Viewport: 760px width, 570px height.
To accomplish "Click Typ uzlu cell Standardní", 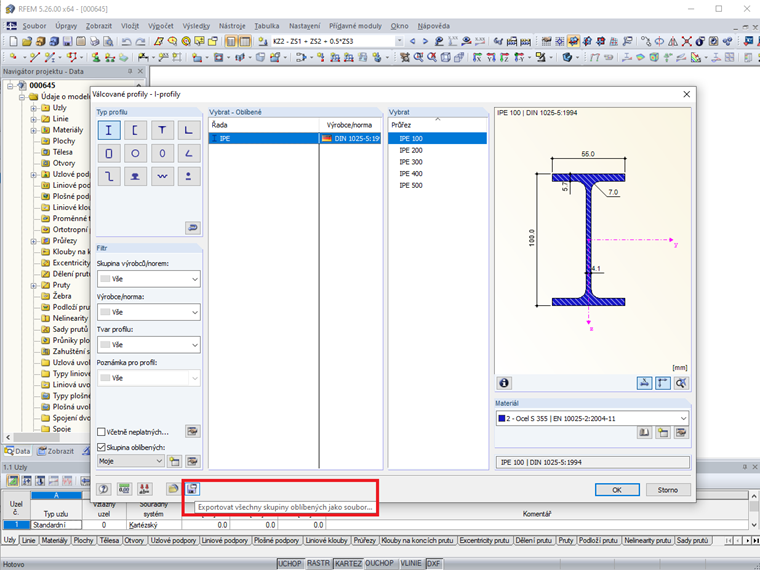I will click(x=56, y=525).
